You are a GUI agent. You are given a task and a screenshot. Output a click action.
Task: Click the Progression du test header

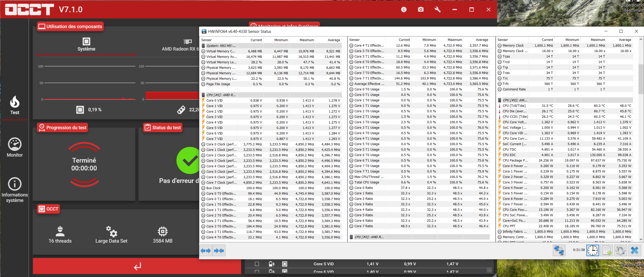coord(62,128)
